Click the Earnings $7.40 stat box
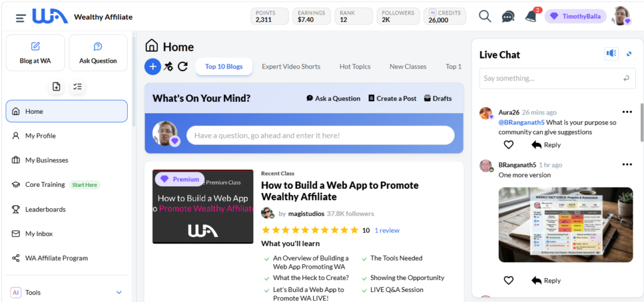Image resolution: width=644 pixels, height=302 pixels. click(311, 16)
